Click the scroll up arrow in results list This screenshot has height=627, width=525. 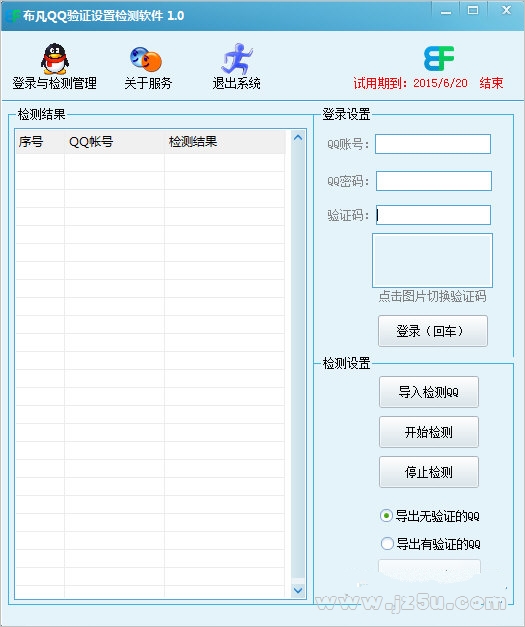[298, 138]
